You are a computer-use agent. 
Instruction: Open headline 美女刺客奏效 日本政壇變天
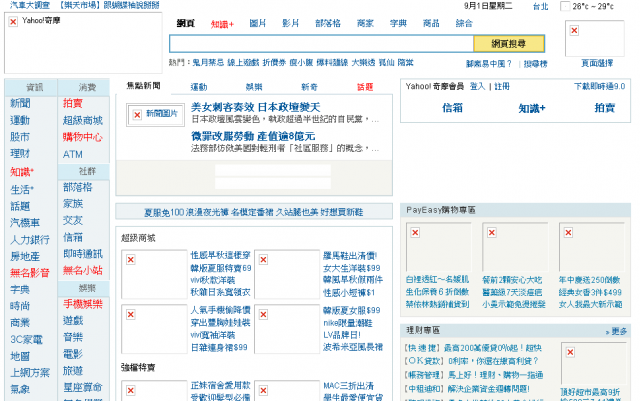256,107
